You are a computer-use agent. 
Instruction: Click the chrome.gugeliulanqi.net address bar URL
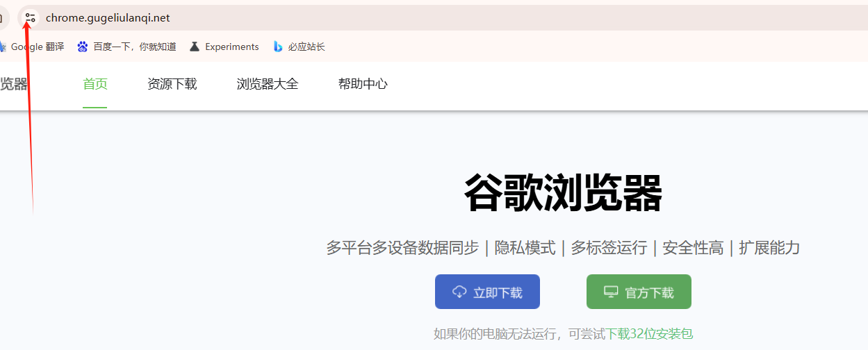pos(108,18)
